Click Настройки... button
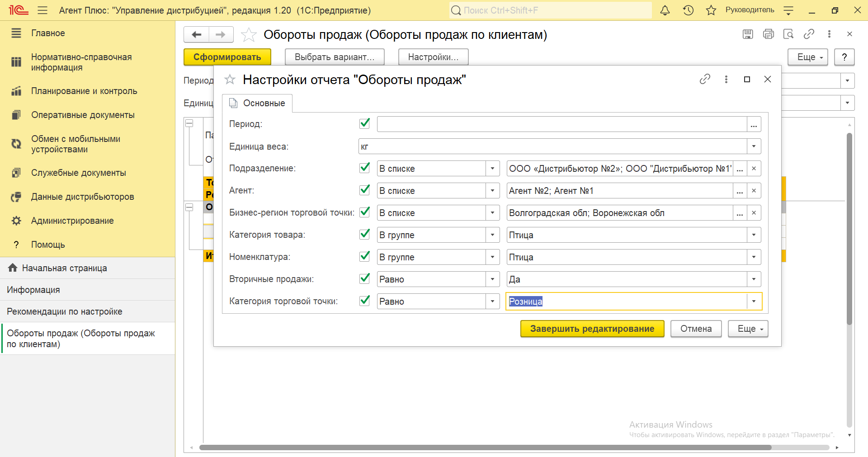Screen dimensions: 868x457 point(433,57)
